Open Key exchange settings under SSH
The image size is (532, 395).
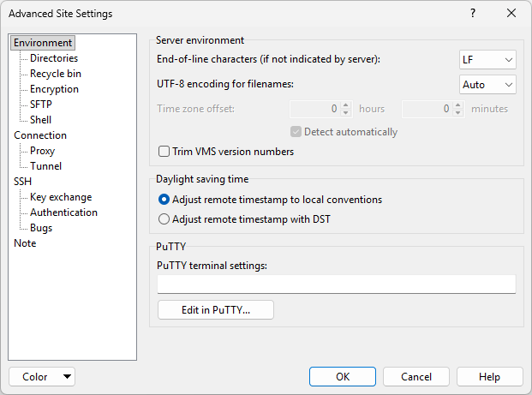click(x=61, y=197)
